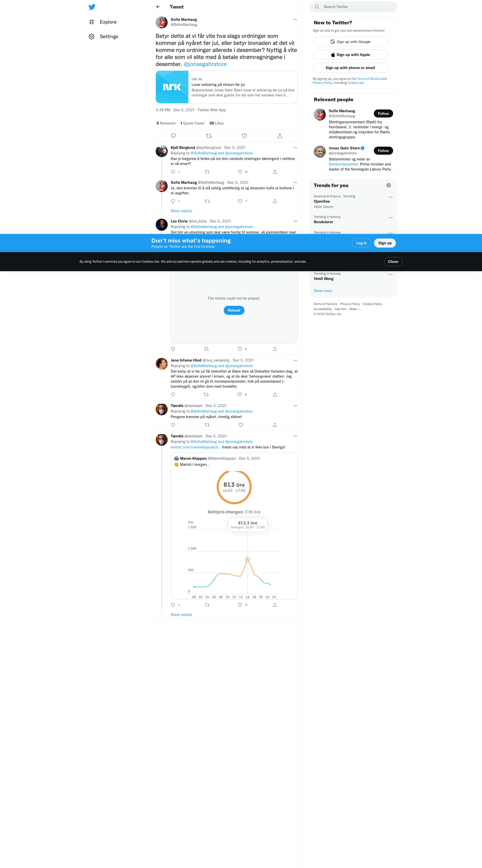482x868 pixels.
Task: Open the Terms of Service link in the signup box
Action: pyautogui.click(x=369, y=79)
